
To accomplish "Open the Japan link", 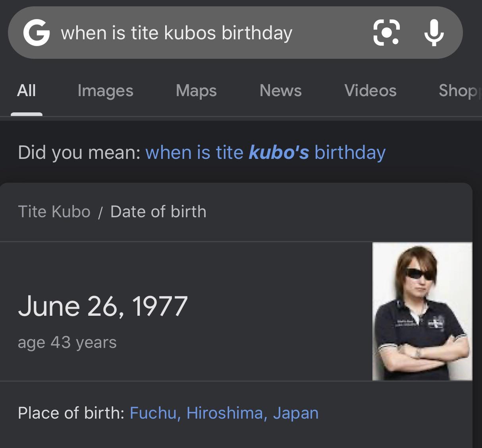I will [295, 413].
